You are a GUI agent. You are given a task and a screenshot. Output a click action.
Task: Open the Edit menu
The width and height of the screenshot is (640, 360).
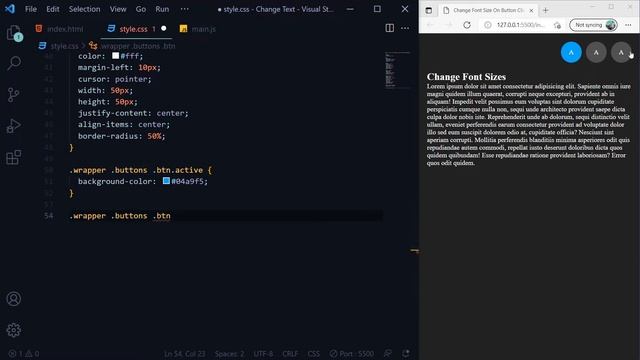click(53, 9)
